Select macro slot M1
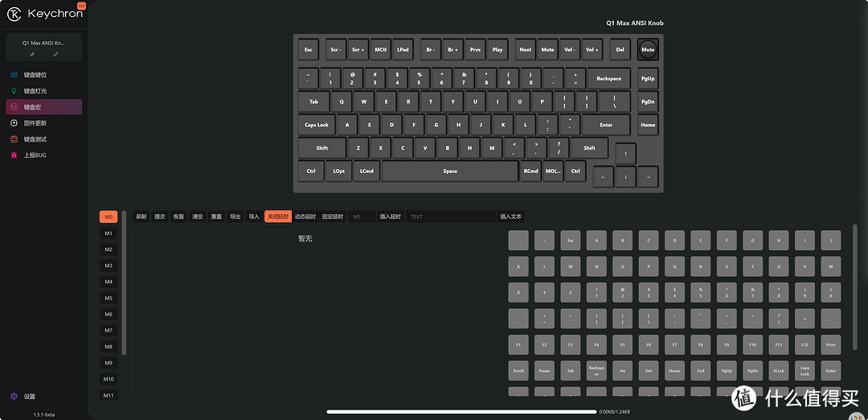 pyautogui.click(x=108, y=233)
